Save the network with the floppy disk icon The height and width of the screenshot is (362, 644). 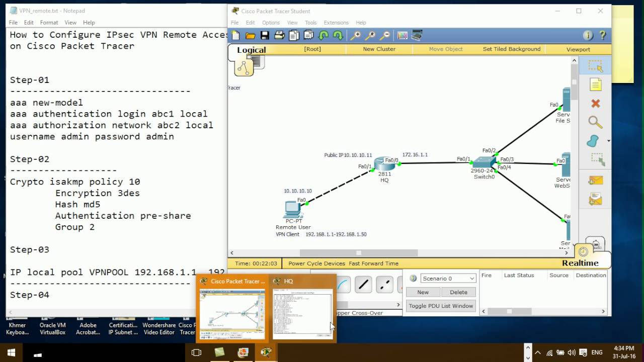point(265,35)
